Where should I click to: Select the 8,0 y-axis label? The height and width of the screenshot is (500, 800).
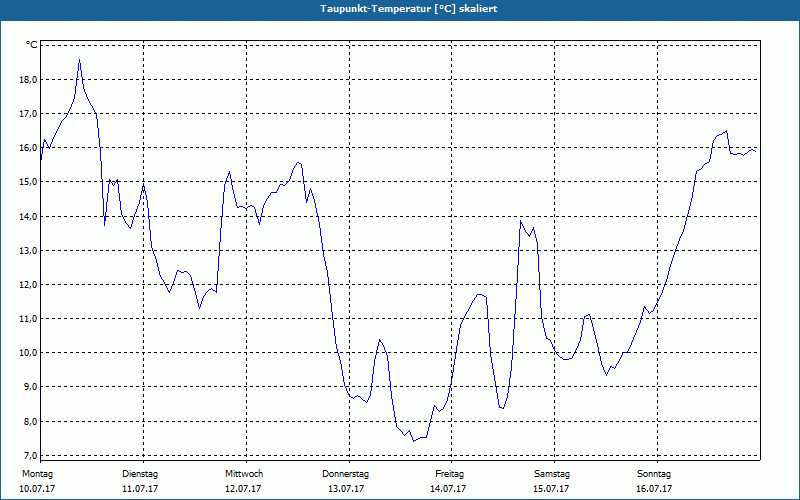tap(31, 421)
